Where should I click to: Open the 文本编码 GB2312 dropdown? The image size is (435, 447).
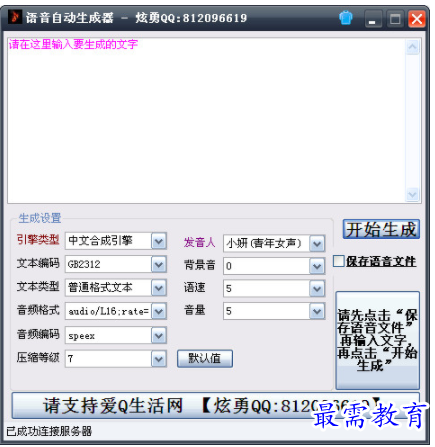coord(159,265)
